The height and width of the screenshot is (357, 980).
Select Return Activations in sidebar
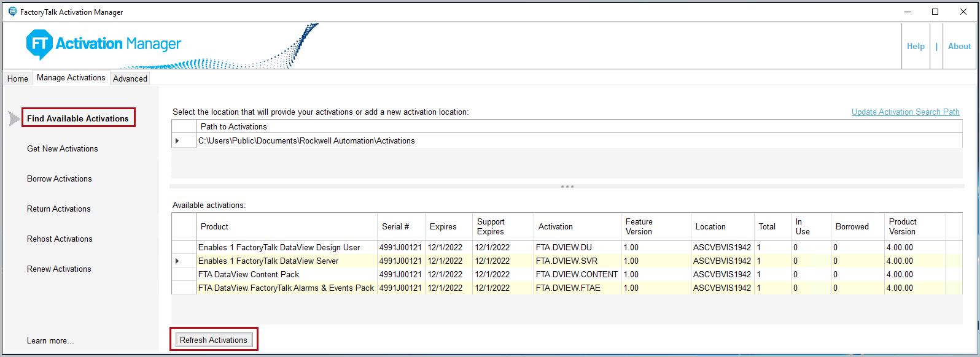[59, 209]
